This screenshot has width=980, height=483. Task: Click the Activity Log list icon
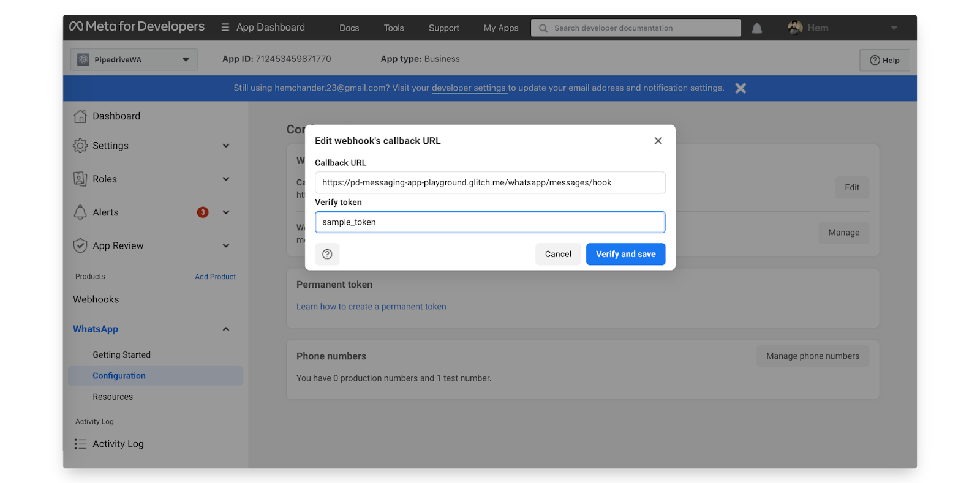click(x=80, y=444)
